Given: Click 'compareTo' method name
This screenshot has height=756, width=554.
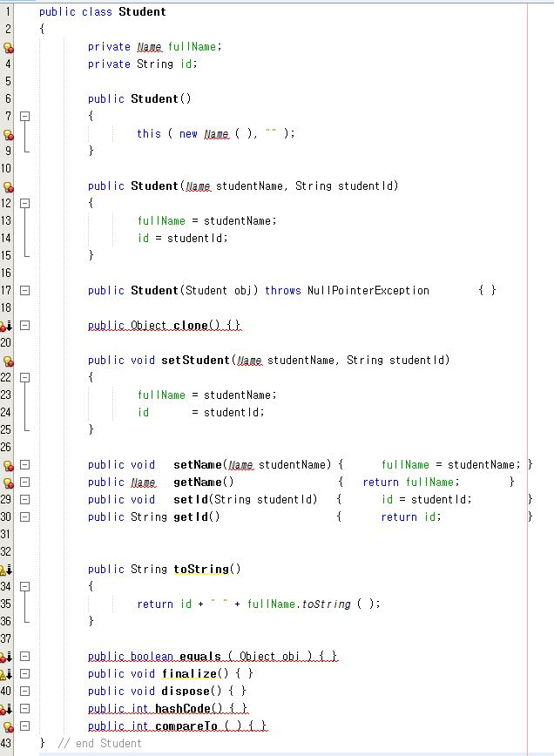Looking at the screenshot, I should click(186, 726).
